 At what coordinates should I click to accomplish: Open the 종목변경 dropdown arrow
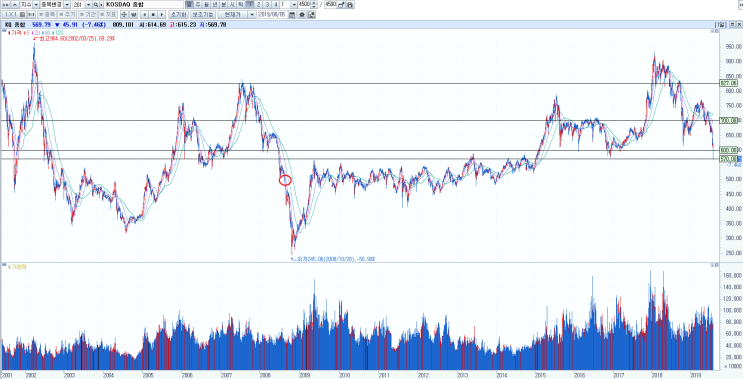pyautogui.click(x=67, y=4)
